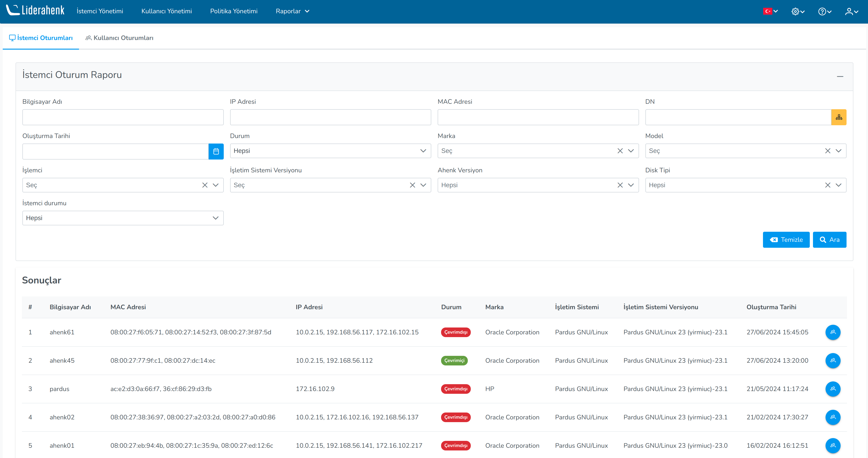Open the settings gear menu
Image resolution: width=868 pixels, height=458 pixels.
(x=798, y=11)
